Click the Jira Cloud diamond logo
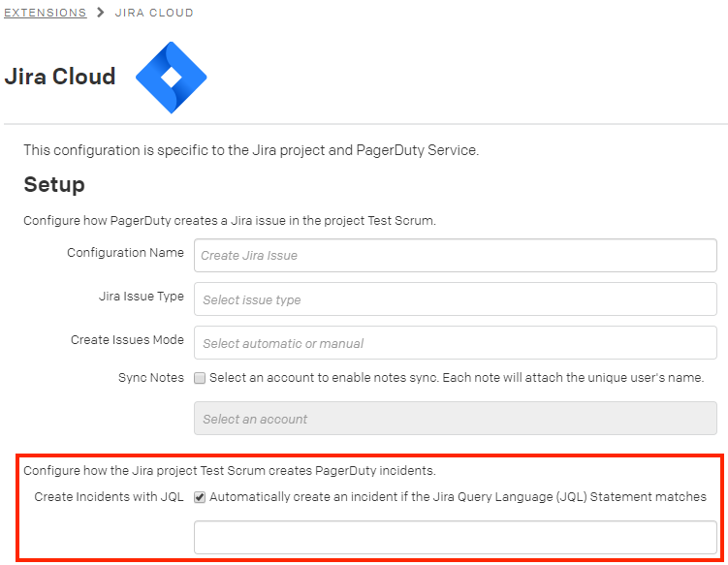The width and height of the screenshot is (728, 565). (172, 78)
